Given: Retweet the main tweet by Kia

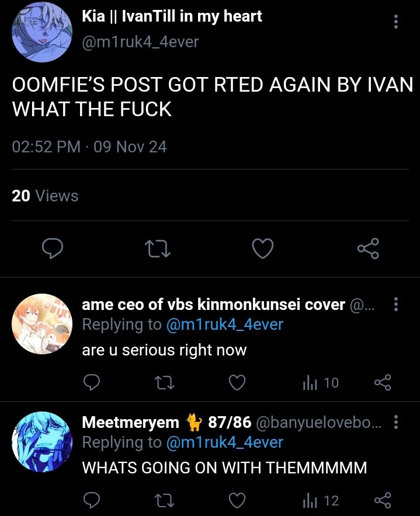Looking at the screenshot, I should 158,249.
